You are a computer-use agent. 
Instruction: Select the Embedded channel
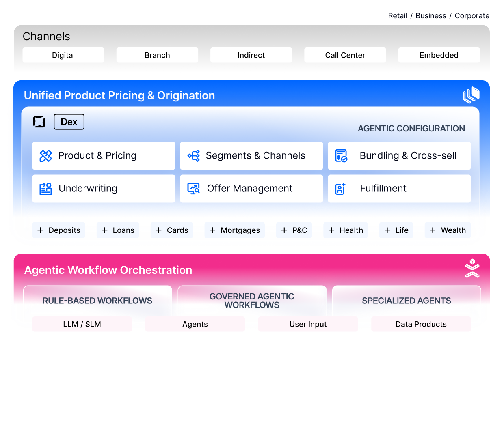click(x=439, y=55)
